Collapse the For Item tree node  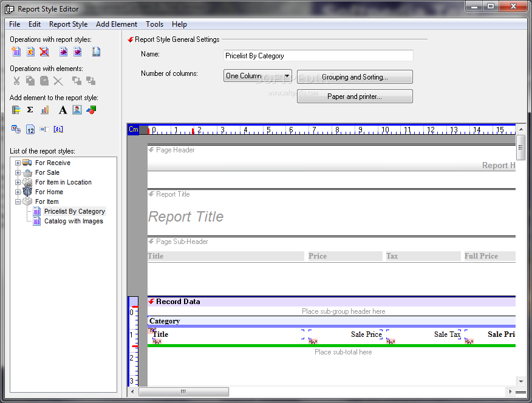coord(18,201)
